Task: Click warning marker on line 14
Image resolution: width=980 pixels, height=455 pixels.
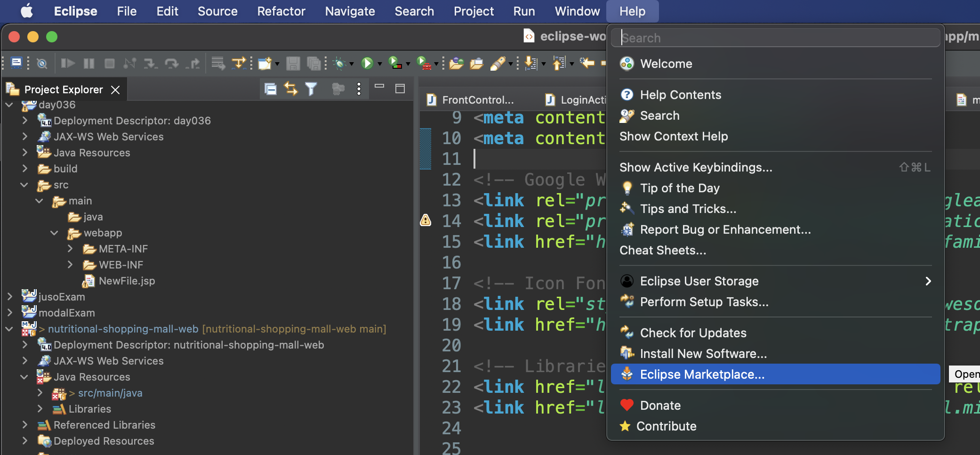Action: click(426, 220)
